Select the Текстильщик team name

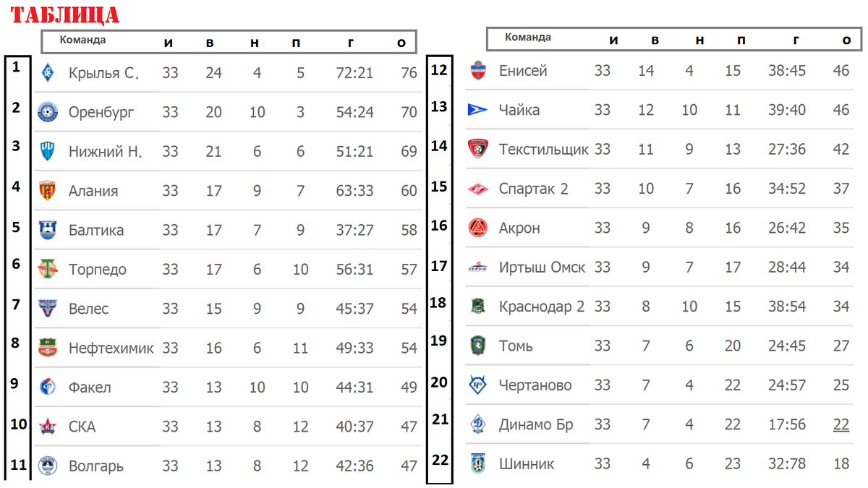click(x=543, y=149)
